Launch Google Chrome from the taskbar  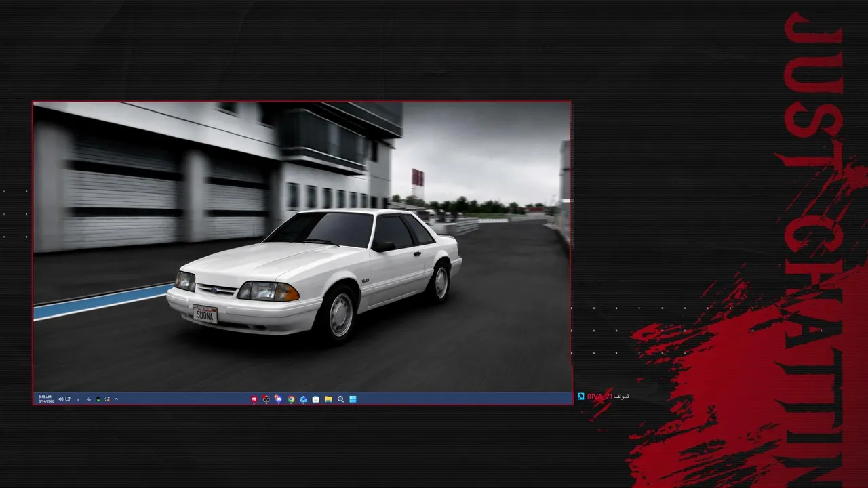click(x=291, y=399)
